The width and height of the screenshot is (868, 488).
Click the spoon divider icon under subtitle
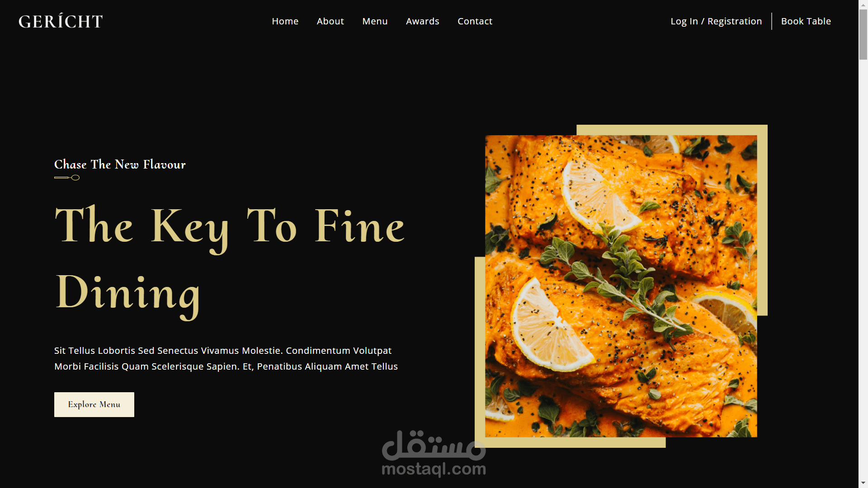[67, 178]
